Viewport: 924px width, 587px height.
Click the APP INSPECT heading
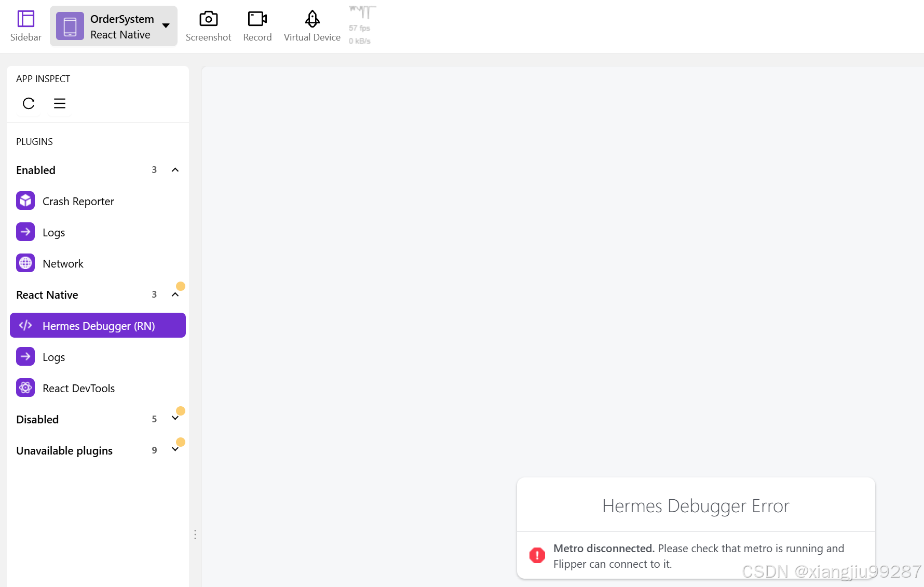pyautogui.click(x=43, y=79)
